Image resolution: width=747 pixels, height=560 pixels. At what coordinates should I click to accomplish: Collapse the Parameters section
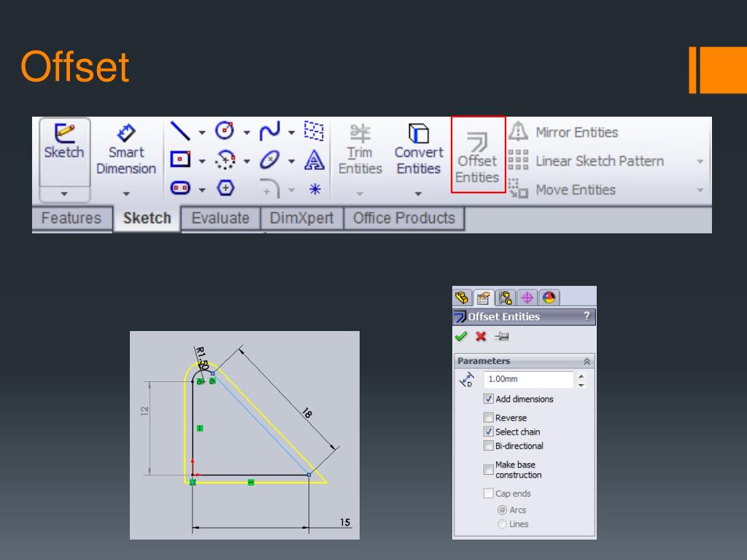click(587, 362)
